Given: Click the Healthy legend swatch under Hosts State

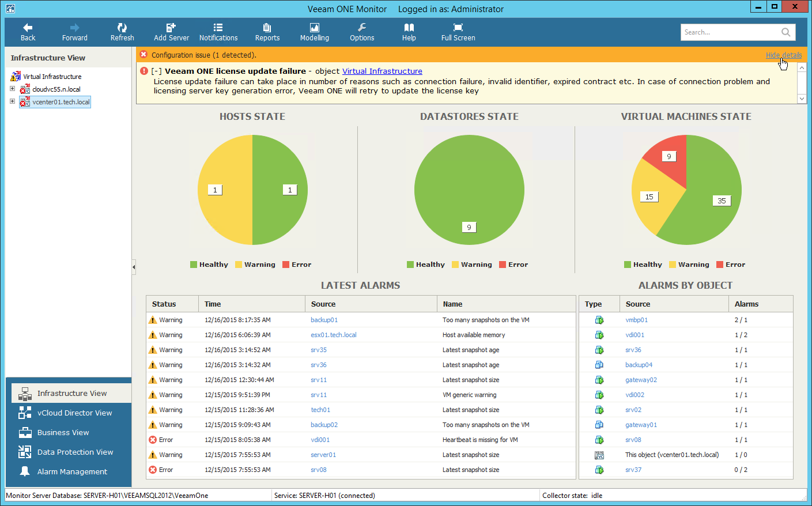Looking at the screenshot, I should tap(194, 265).
